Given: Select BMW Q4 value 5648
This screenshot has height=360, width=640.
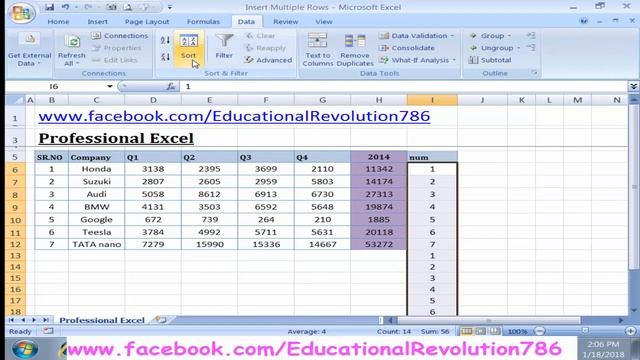Looking at the screenshot, I should click(322, 207).
